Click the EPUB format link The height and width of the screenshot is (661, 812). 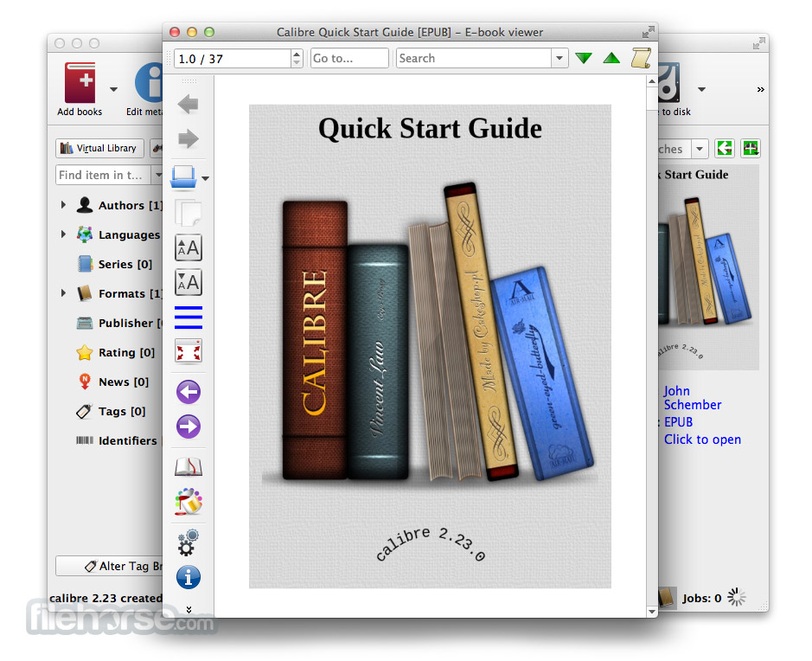[678, 422]
